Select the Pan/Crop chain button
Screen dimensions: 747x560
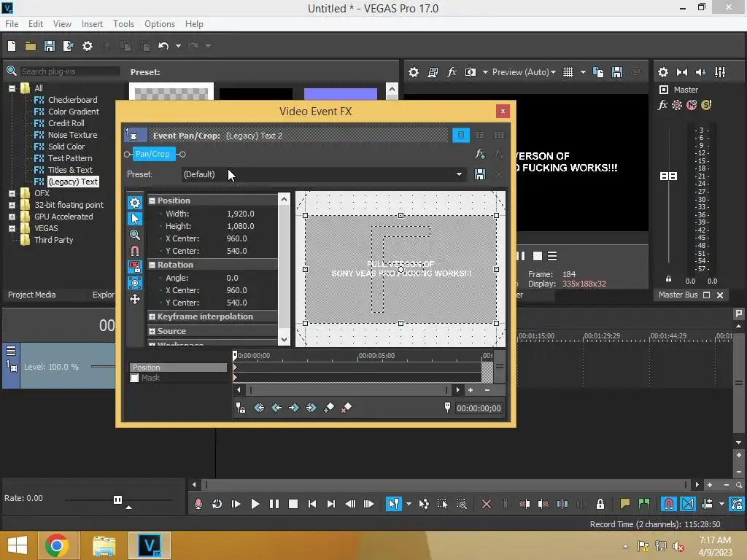pyautogui.click(x=152, y=154)
